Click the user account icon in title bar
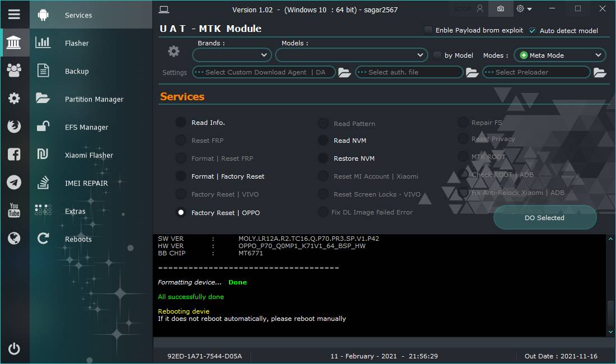 (x=480, y=8)
